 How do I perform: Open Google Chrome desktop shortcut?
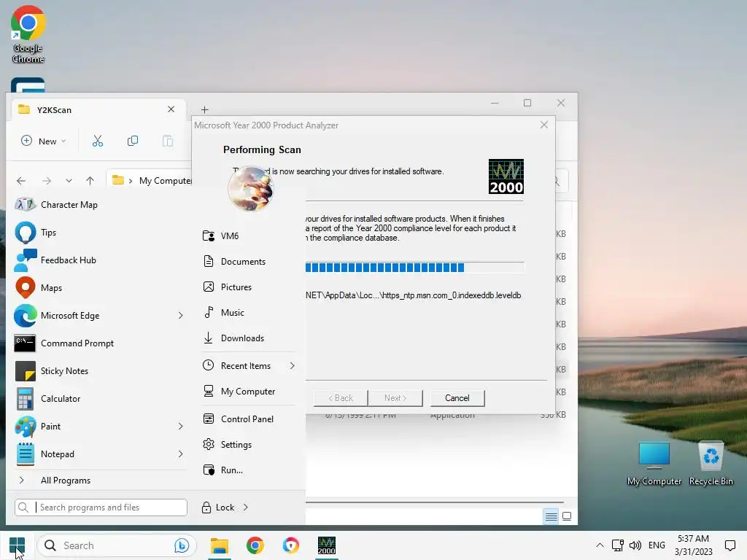pos(28,35)
